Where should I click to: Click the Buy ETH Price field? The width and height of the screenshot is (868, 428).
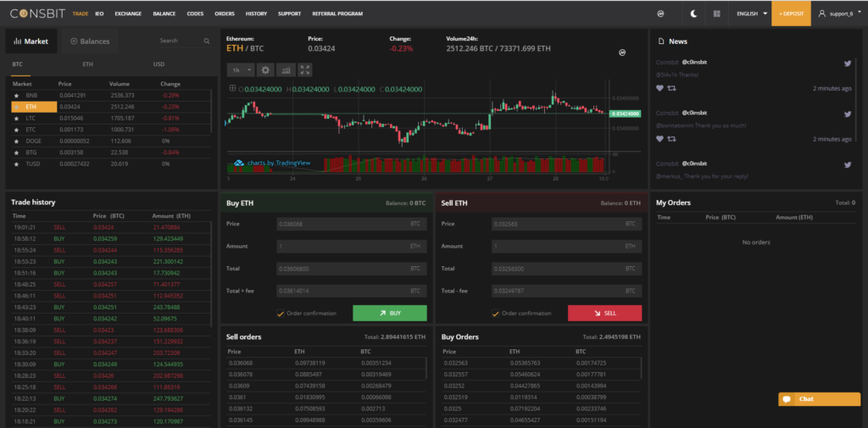click(x=352, y=224)
